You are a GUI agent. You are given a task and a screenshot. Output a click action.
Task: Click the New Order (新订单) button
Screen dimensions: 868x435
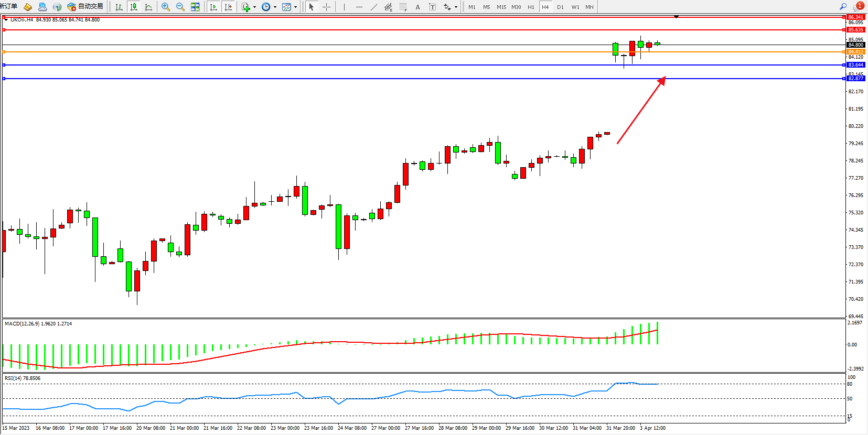tap(8, 7)
